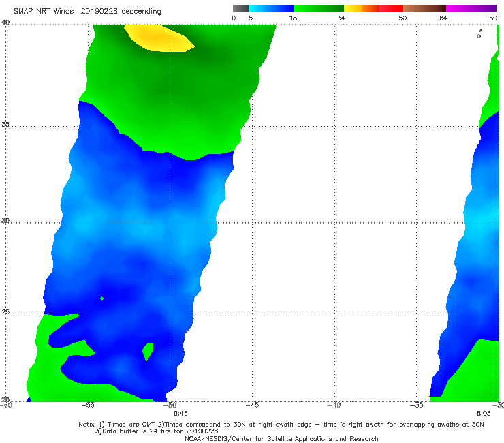Click the small green oval patch near 22N
The image size is (504, 443).
pyautogui.click(x=148, y=351)
